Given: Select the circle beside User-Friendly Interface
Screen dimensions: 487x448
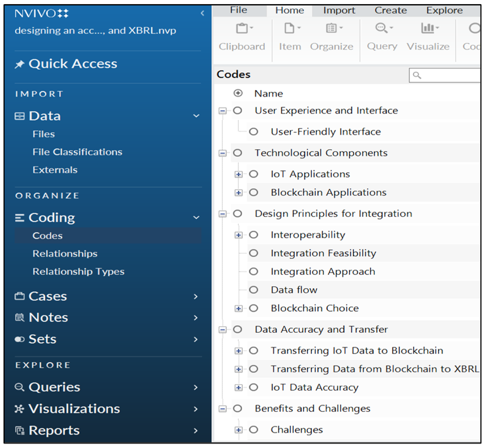Looking at the screenshot, I should [254, 132].
